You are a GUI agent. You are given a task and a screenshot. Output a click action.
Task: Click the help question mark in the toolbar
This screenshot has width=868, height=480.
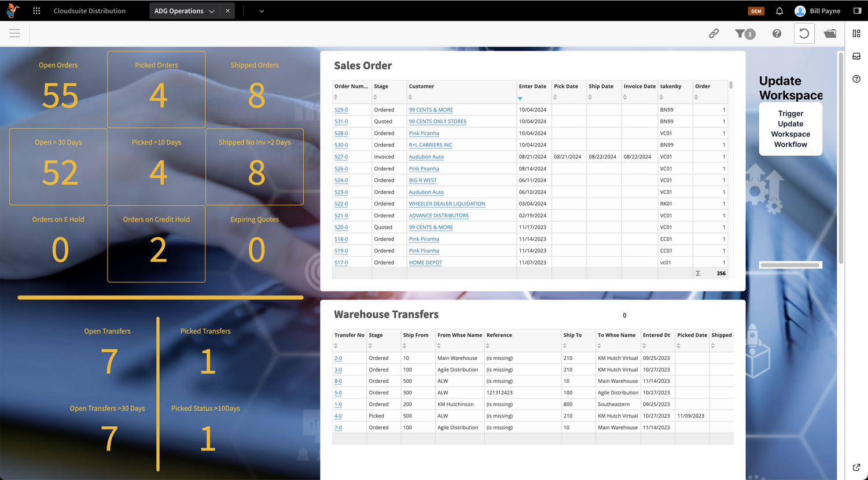pos(776,33)
